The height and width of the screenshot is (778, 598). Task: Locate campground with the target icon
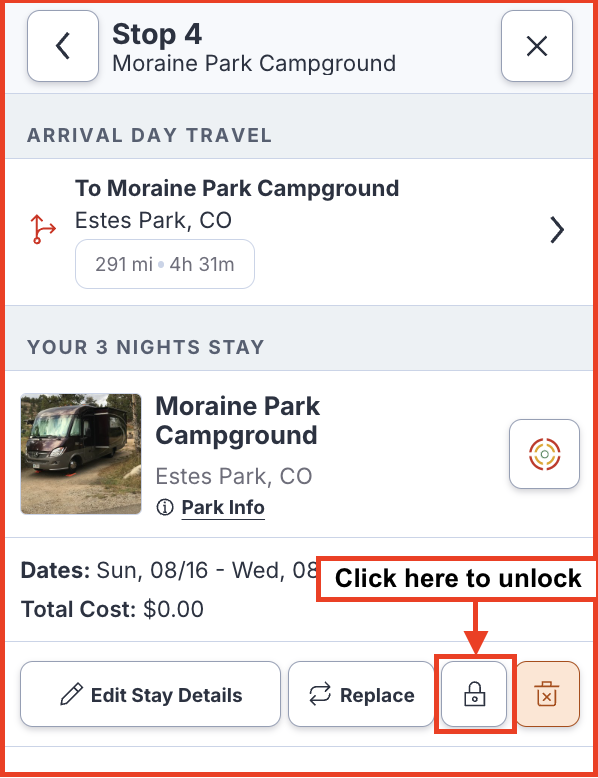(544, 454)
